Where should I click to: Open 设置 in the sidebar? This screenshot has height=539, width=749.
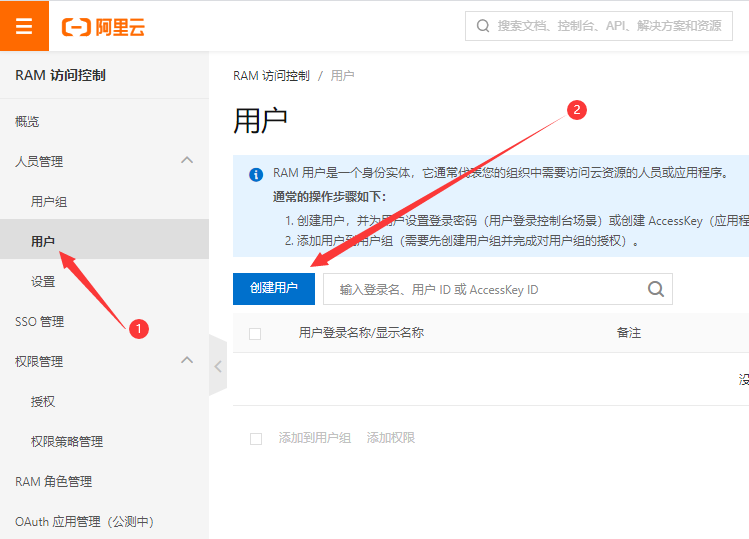click(x=43, y=281)
